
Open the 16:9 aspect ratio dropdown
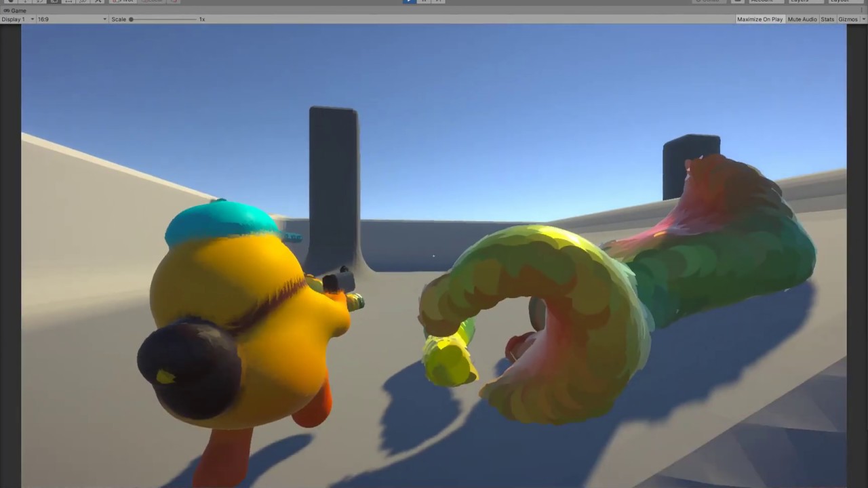click(x=72, y=19)
